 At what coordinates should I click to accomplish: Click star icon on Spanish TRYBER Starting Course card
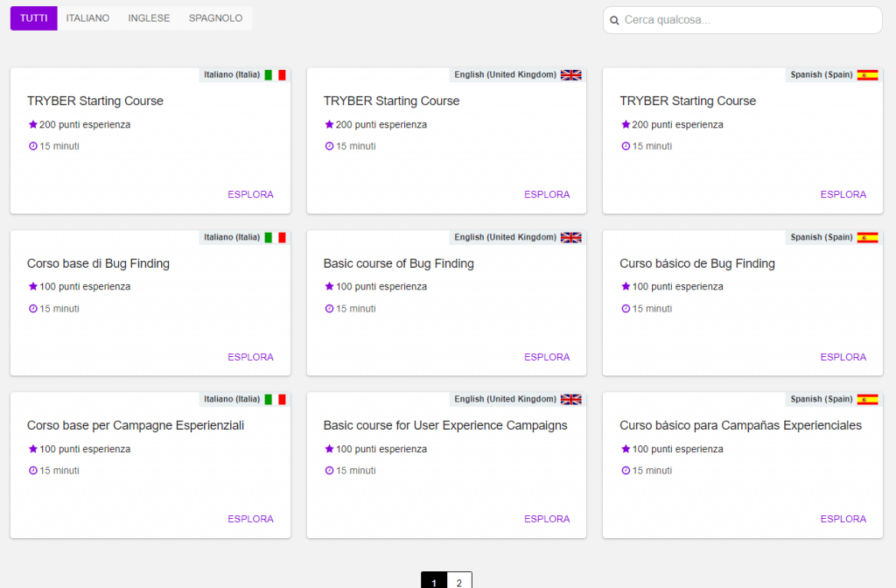[x=626, y=124]
